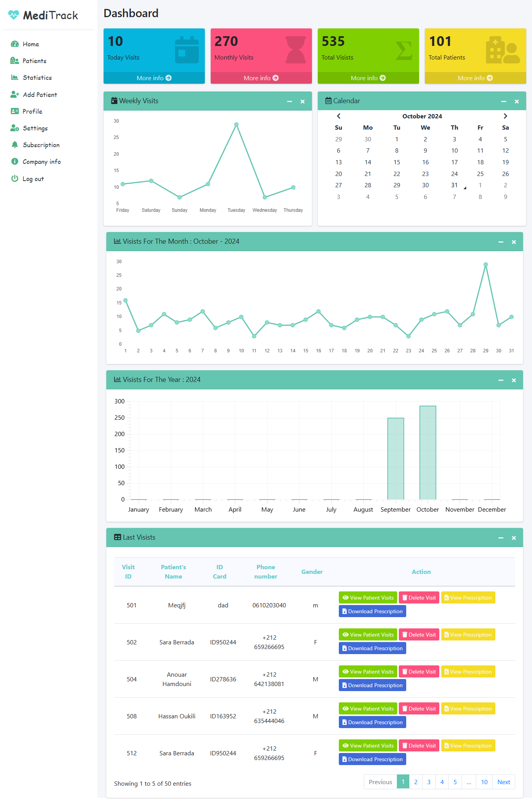532x804 pixels.
Task: Minimize the Visits For The Year panel
Action: click(x=501, y=380)
